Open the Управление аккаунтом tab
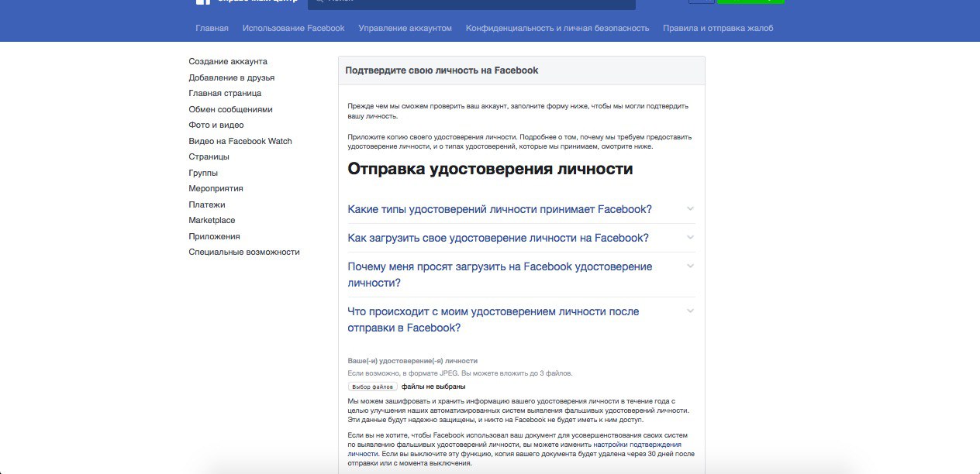The width and height of the screenshot is (980, 474). pyautogui.click(x=405, y=28)
